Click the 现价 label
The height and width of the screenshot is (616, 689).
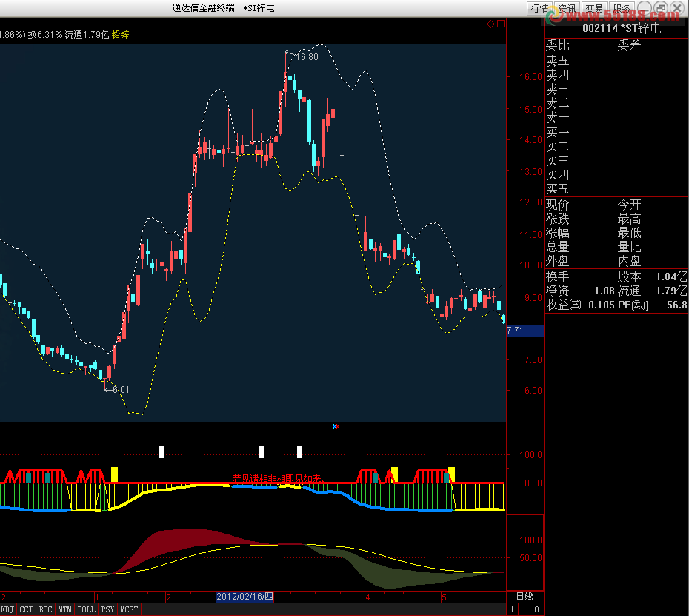pos(558,205)
